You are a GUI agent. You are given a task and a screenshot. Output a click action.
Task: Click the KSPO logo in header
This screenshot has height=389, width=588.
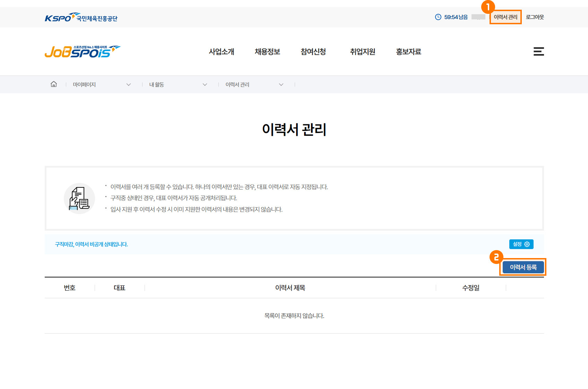tap(81, 18)
